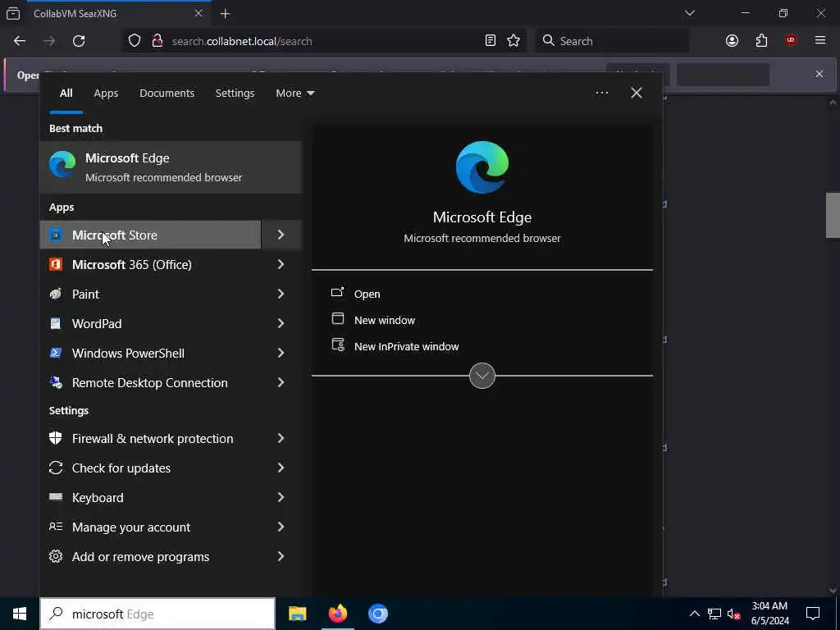
Task: Click New window action for Edge
Action: coord(385,320)
